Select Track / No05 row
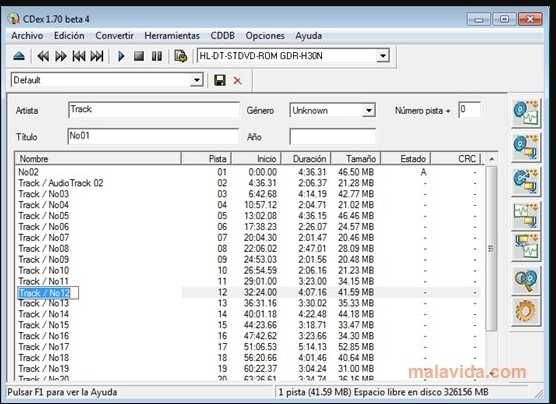This screenshot has height=404, width=556. pos(248,216)
